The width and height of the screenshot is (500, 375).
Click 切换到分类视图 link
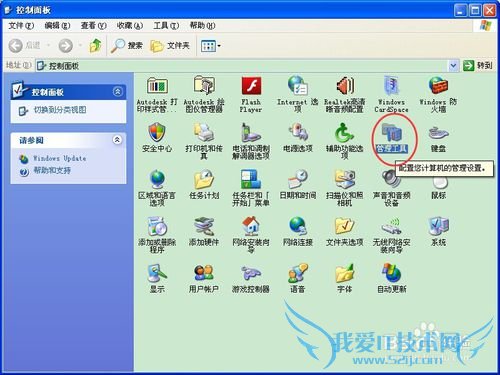[60, 110]
